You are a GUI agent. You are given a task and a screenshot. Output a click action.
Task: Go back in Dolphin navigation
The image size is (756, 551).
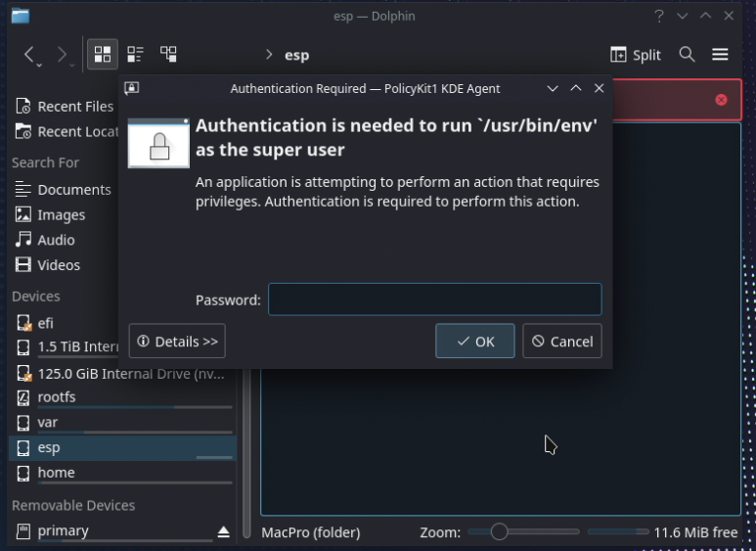point(30,55)
